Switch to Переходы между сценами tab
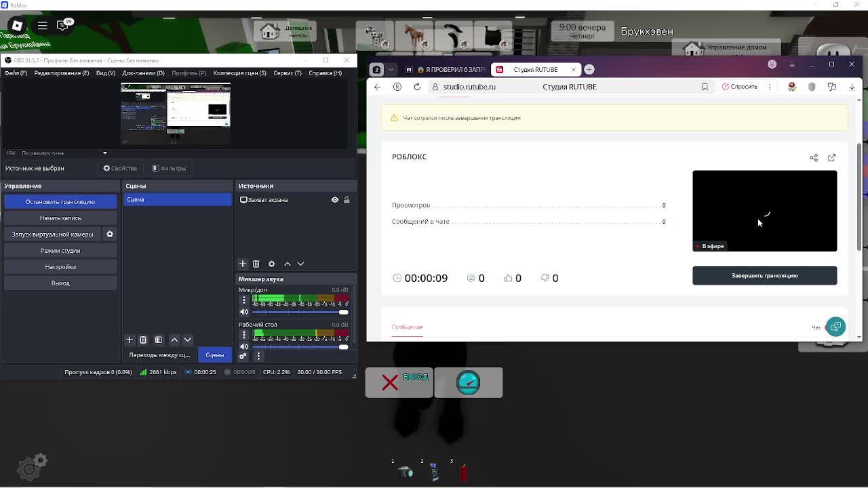The height and width of the screenshot is (488, 868). (160, 355)
